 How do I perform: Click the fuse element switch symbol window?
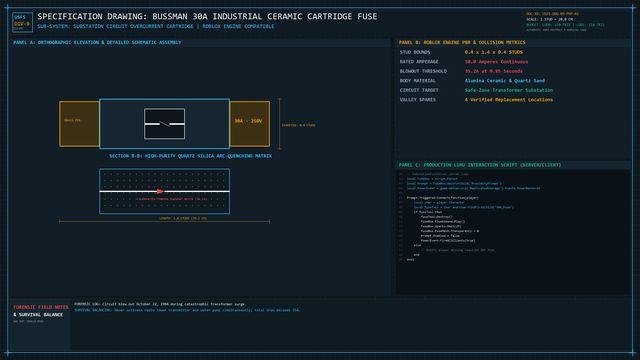[164, 124]
